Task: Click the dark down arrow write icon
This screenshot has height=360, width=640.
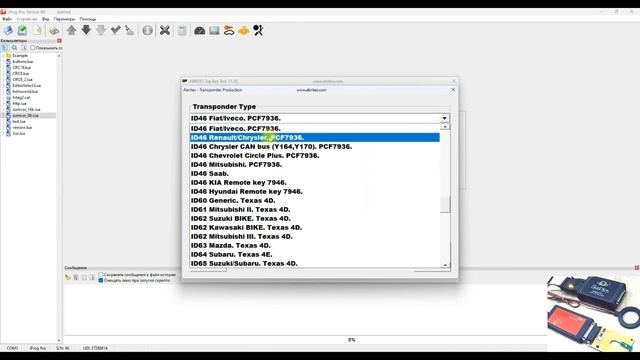Action: click(x=86, y=30)
